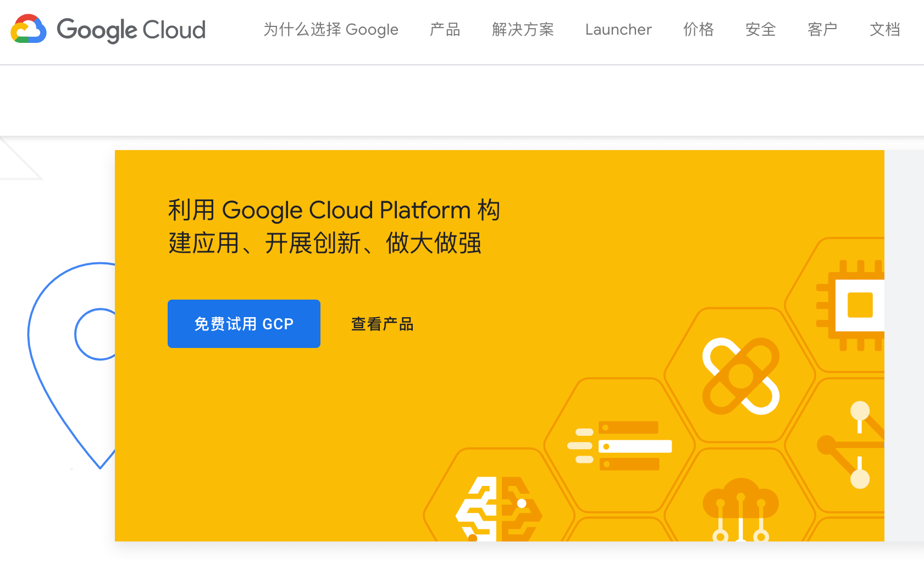The image size is (924, 586).
Task: Click the Google Cloud logo icon
Action: (x=29, y=29)
